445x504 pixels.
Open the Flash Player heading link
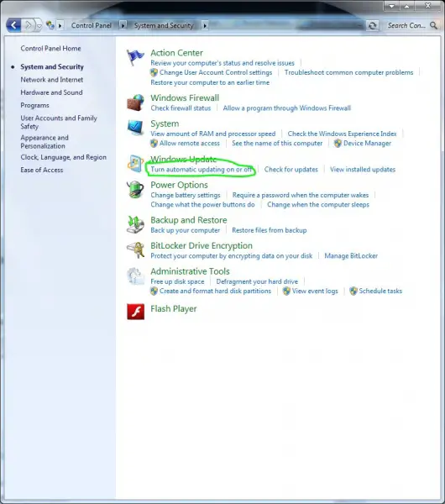click(x=174, y=308)
